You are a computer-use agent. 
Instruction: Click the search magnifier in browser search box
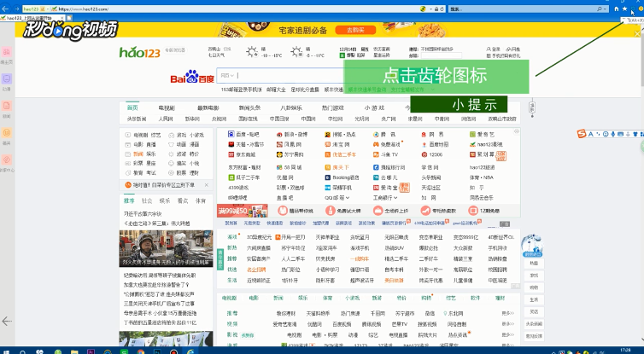[x=600, y=9]
